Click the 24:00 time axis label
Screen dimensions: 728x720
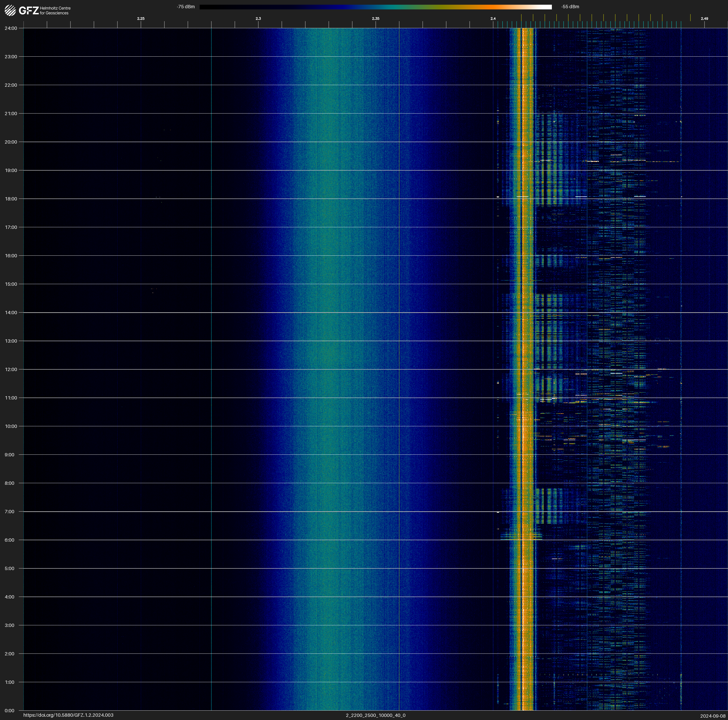11,28
